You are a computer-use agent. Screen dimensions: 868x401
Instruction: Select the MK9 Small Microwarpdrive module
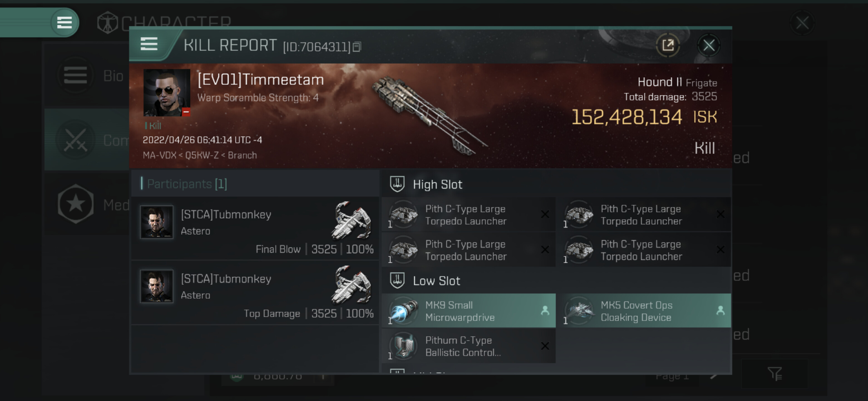click(469, 310)
